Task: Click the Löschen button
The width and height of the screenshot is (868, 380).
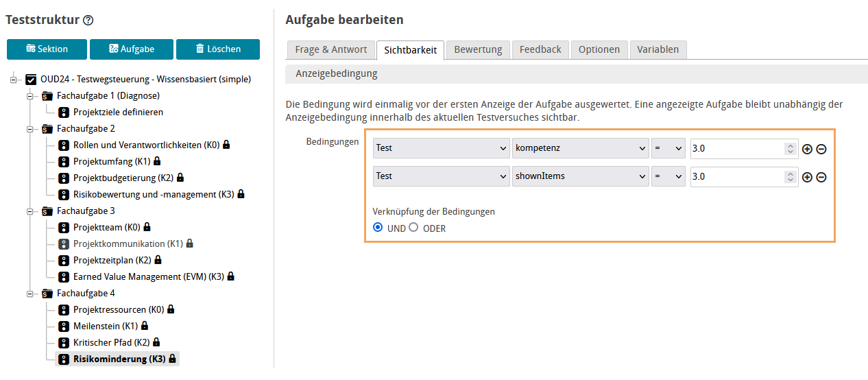Action: (218, 49)
